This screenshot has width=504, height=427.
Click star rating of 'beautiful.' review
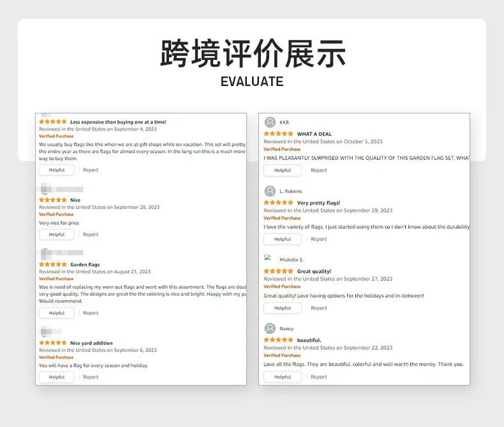[278, 340]
